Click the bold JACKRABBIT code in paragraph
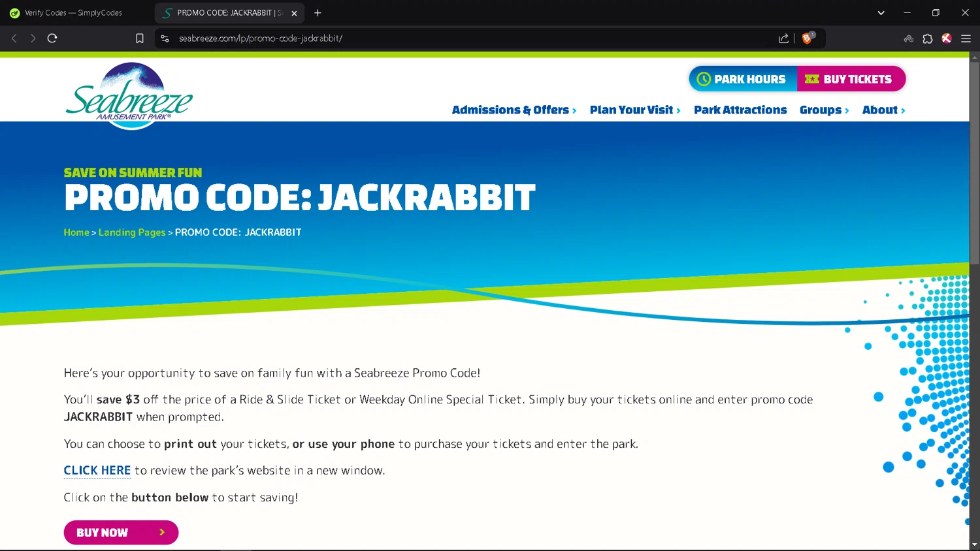Screen dimensions: 980x551 pyautogui.click(x=98, y=417)
